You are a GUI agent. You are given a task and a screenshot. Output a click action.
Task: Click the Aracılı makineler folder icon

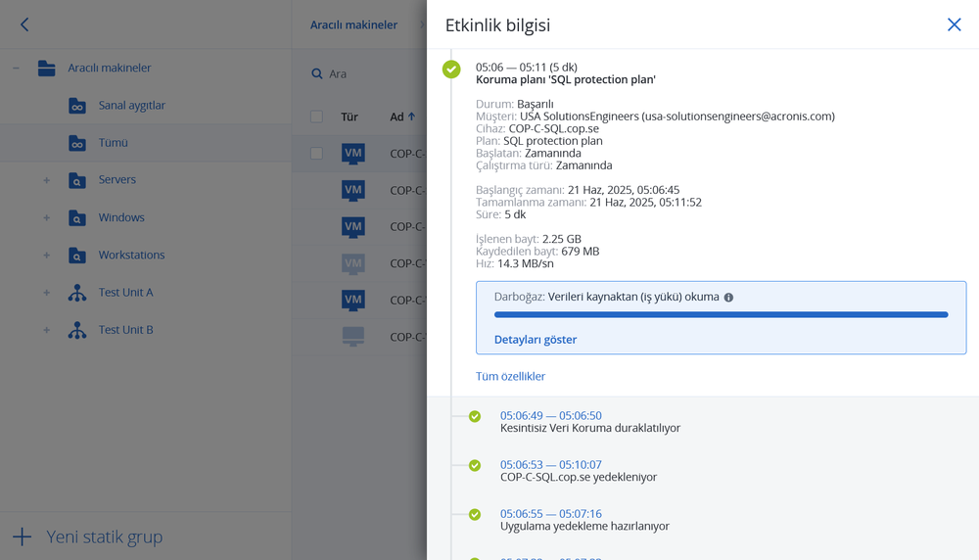[x=47, y=68]
